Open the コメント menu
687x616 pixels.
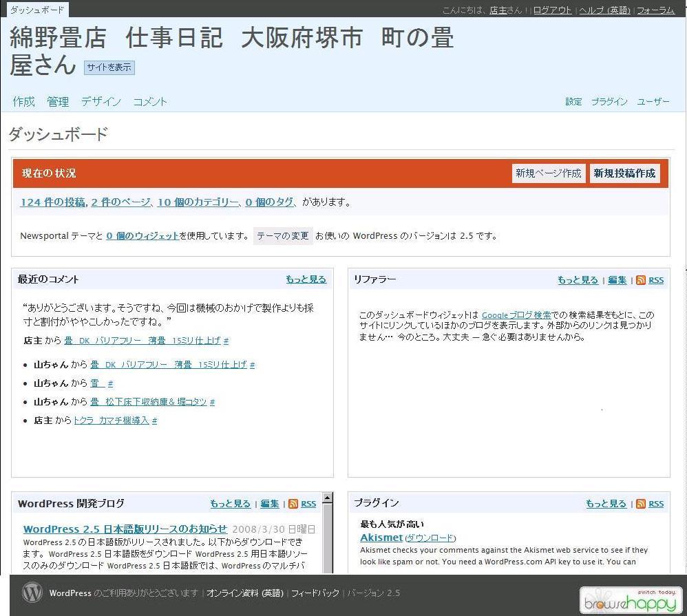[150, 102]
